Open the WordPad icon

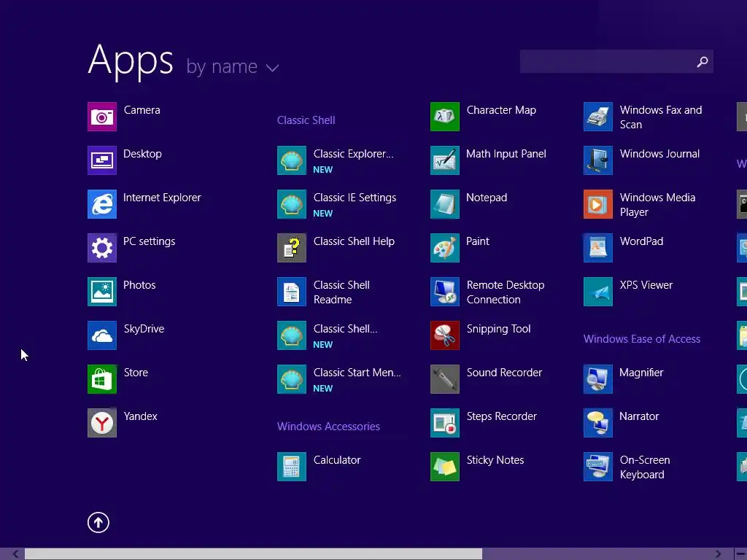point(598,248)
